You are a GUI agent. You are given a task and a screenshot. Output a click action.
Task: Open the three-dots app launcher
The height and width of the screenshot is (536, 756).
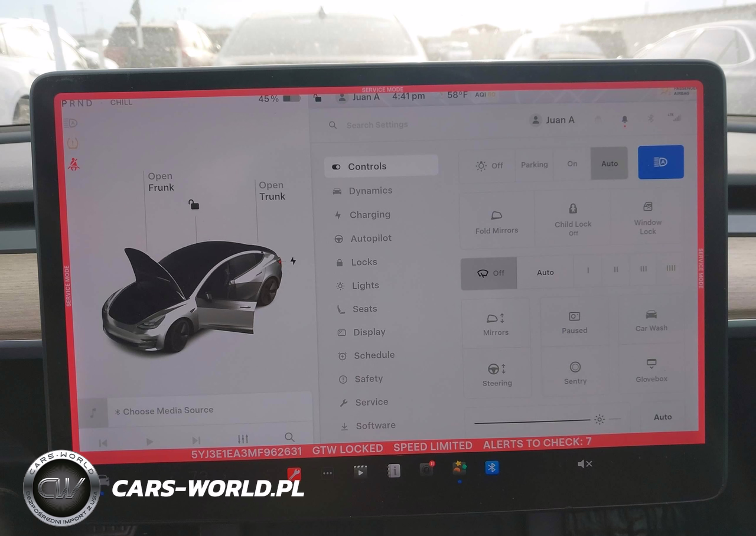(327, 473)
